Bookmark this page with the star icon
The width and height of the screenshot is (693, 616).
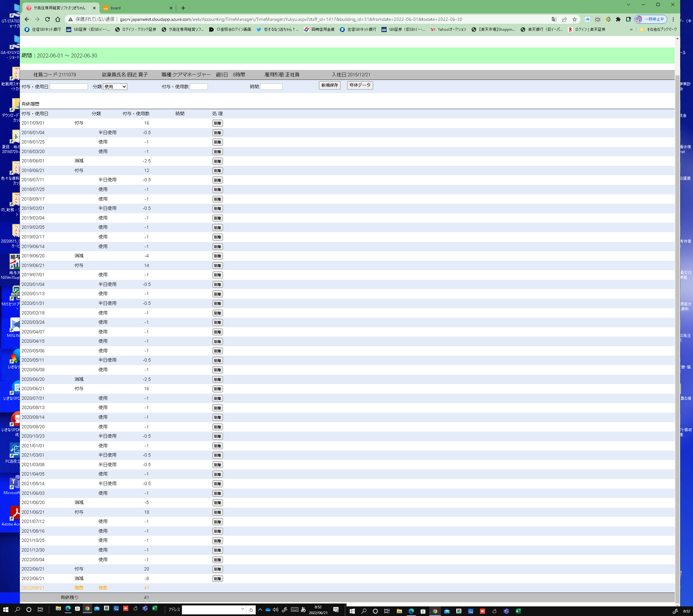(x=574, y=19)
